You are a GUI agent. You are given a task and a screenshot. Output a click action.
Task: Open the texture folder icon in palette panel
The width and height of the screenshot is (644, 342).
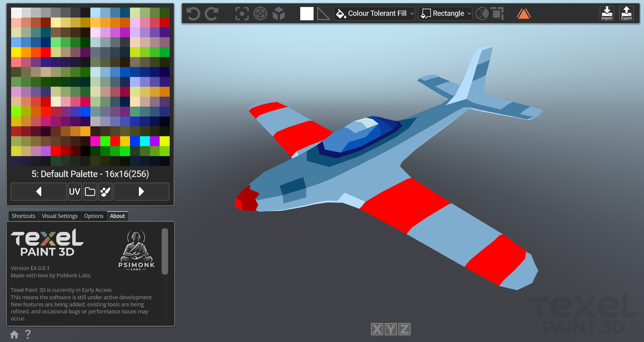[90, 191]
